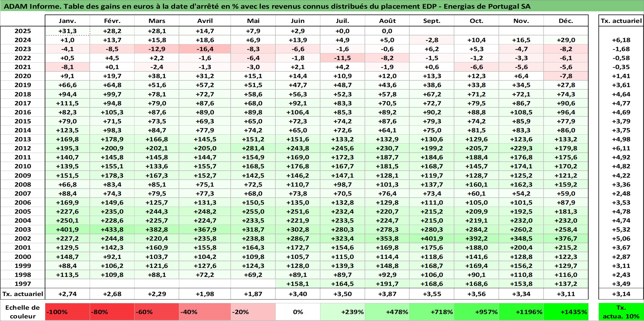This screenshot has height=321, width=644.
Task: Click the 'Mai' column header
Action: coord(253,21)
